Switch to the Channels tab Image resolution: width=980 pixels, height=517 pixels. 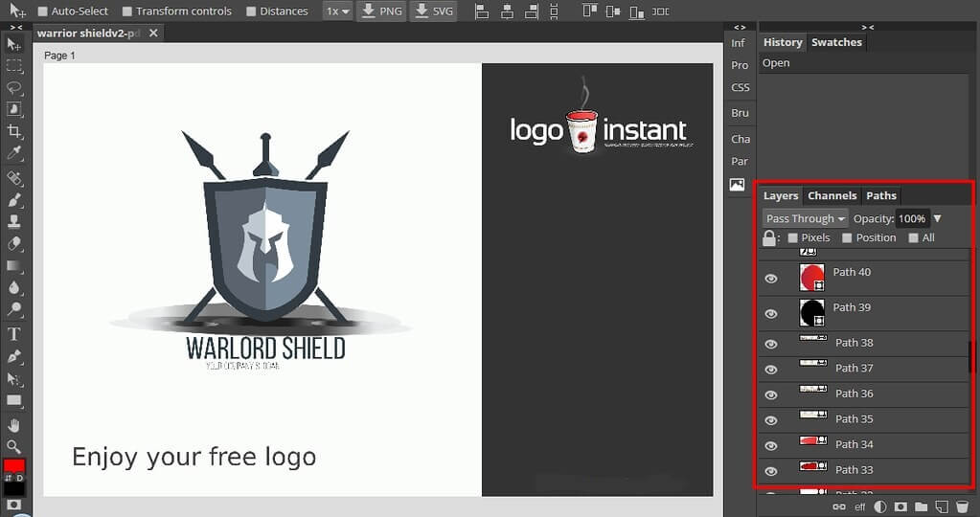832,196
